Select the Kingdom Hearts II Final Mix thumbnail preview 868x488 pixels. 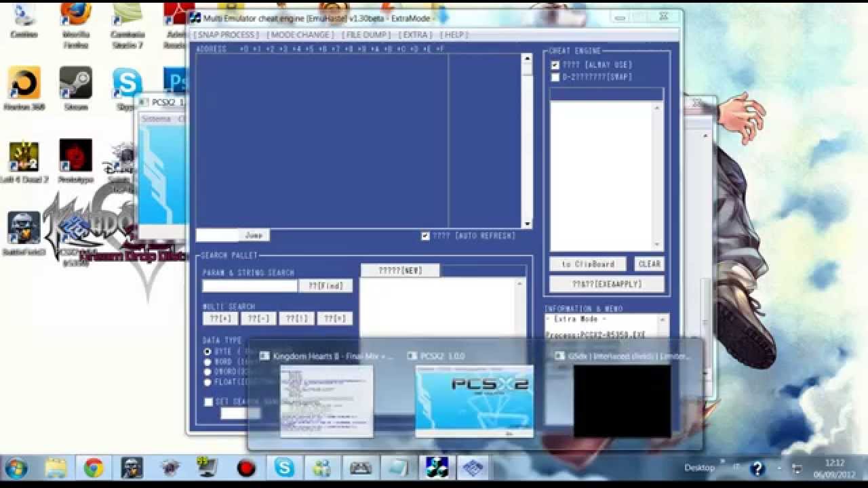click(327, 401)
